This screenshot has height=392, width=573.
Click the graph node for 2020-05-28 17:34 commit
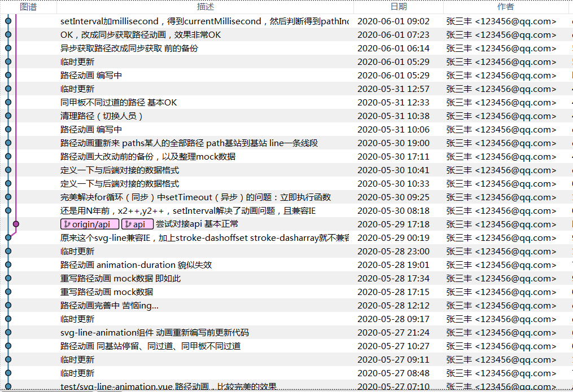tap(8, 278)
